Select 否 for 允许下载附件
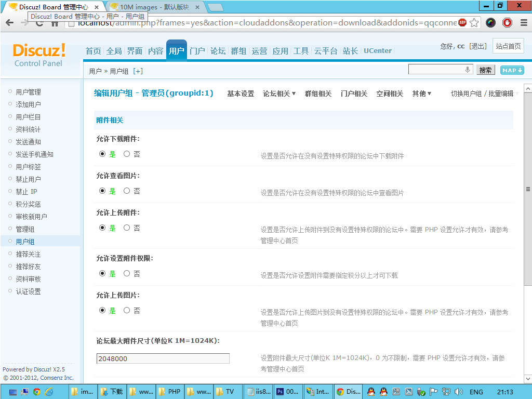Image resolution: width=532 pixels, height=399 pixels. pos(127,154)
